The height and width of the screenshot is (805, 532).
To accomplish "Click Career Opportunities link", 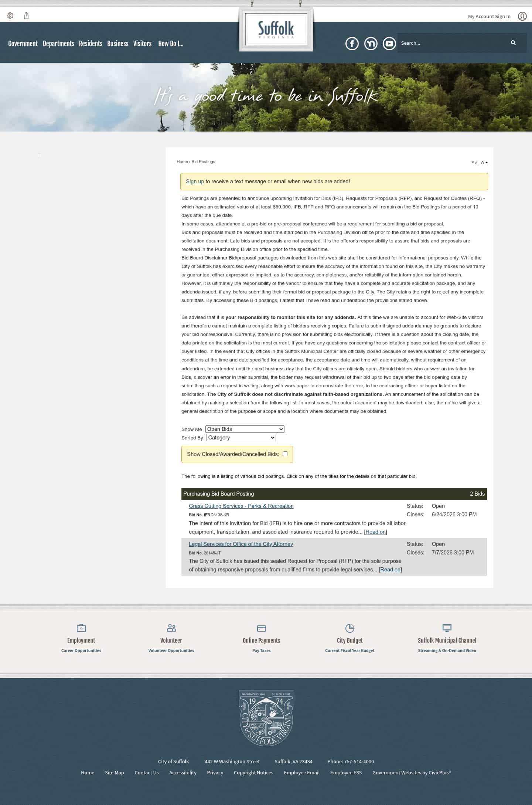I will [x=81, y=651].
